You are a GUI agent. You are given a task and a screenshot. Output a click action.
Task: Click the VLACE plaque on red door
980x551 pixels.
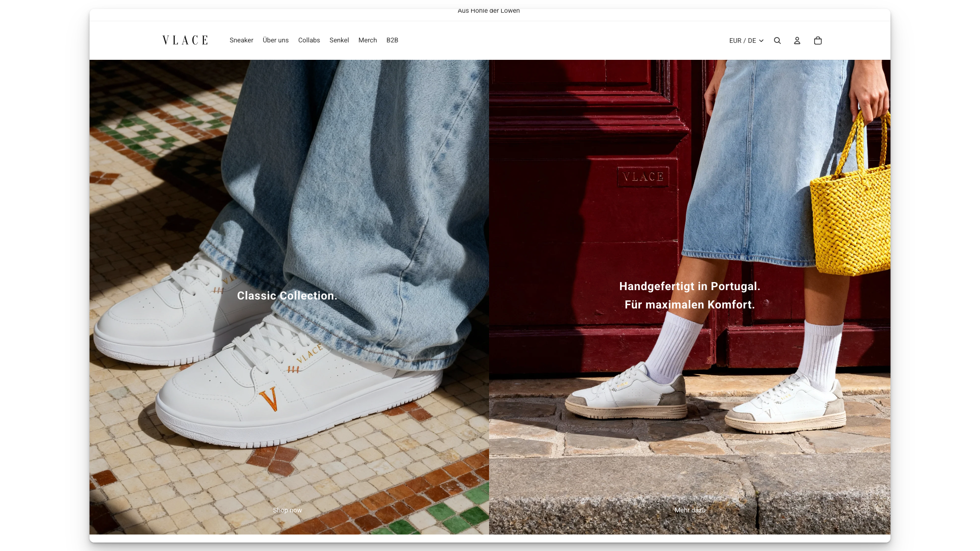(643, 177)
